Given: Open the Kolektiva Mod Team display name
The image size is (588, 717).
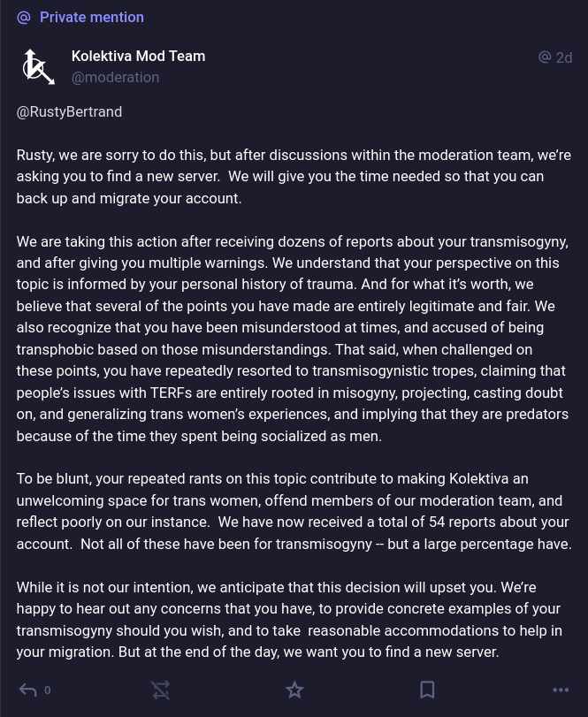Looking at the screenshot, I should [138, 56].
